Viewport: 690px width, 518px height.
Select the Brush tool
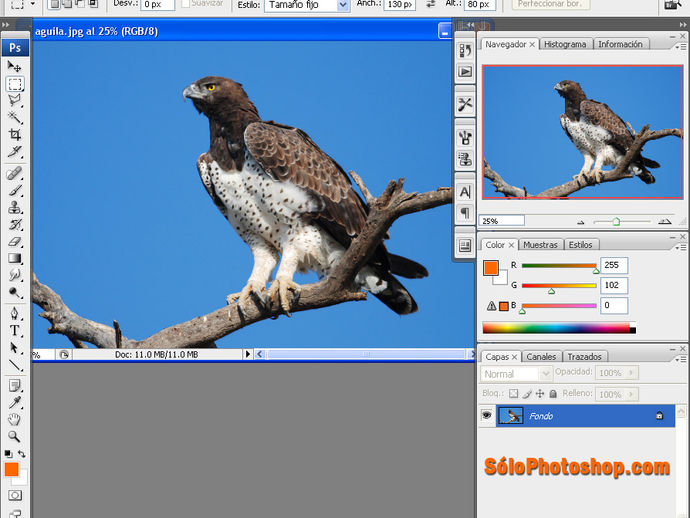pyautogui.click(x=15, y=190)
